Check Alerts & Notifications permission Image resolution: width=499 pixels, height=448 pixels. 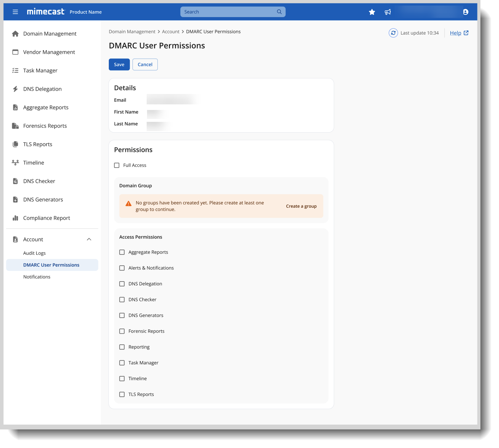[x=122, y=268]
